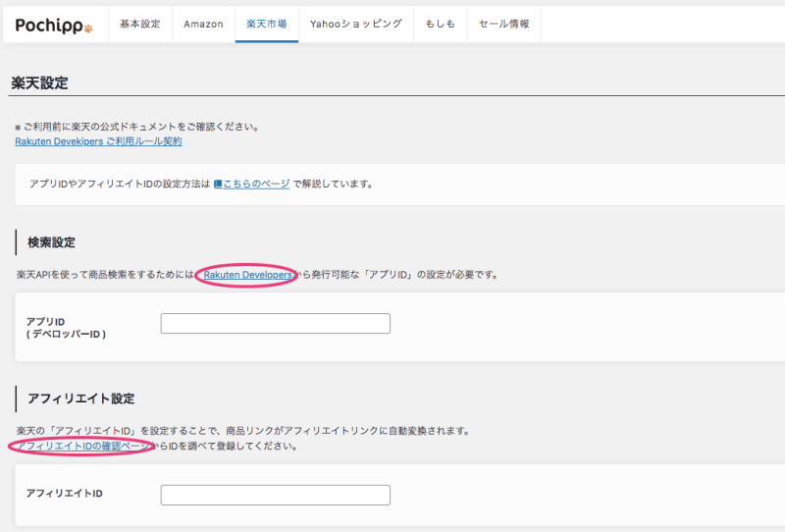Open the Yahooショッピング tab
The image size is (785, 532).
click(356, 24)
